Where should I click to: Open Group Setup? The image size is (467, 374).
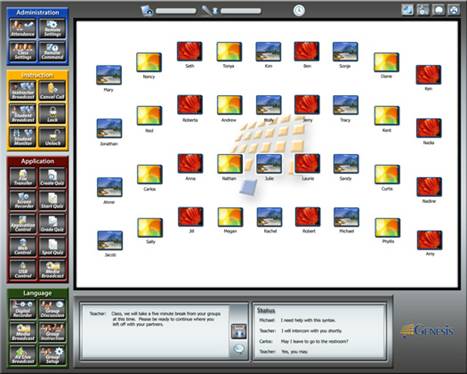coord(52,355)
